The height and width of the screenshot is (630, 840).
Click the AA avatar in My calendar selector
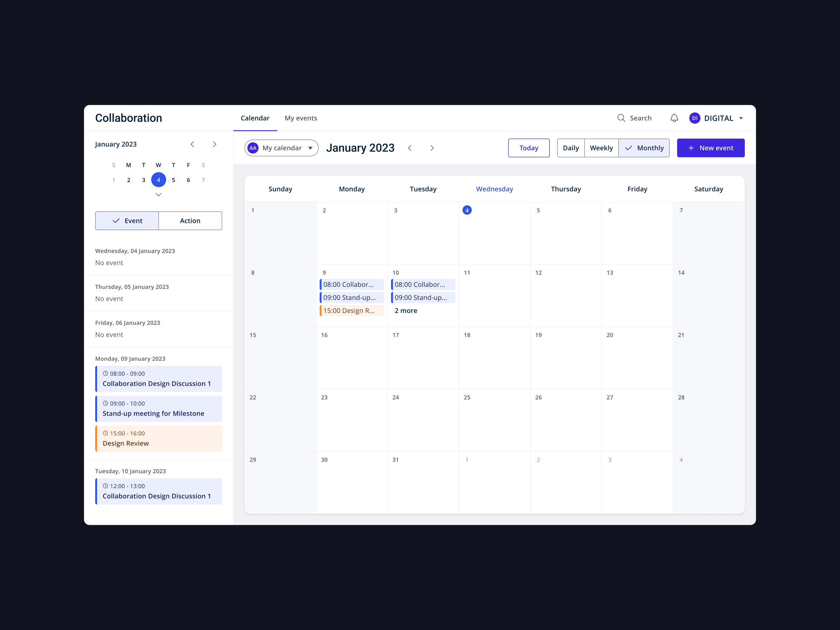tap(253, 148)
